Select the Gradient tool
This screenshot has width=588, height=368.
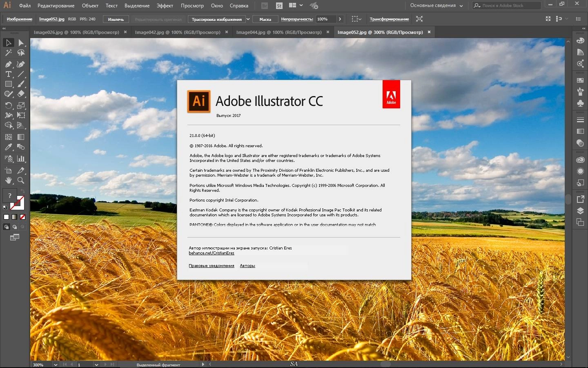click(21, 137)
